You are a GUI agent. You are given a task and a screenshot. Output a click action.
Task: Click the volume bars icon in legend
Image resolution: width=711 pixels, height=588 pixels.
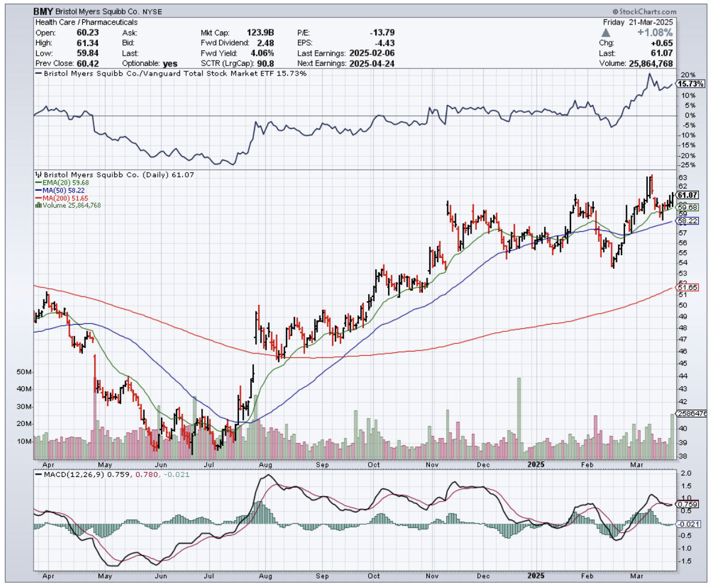pos(39,205)
